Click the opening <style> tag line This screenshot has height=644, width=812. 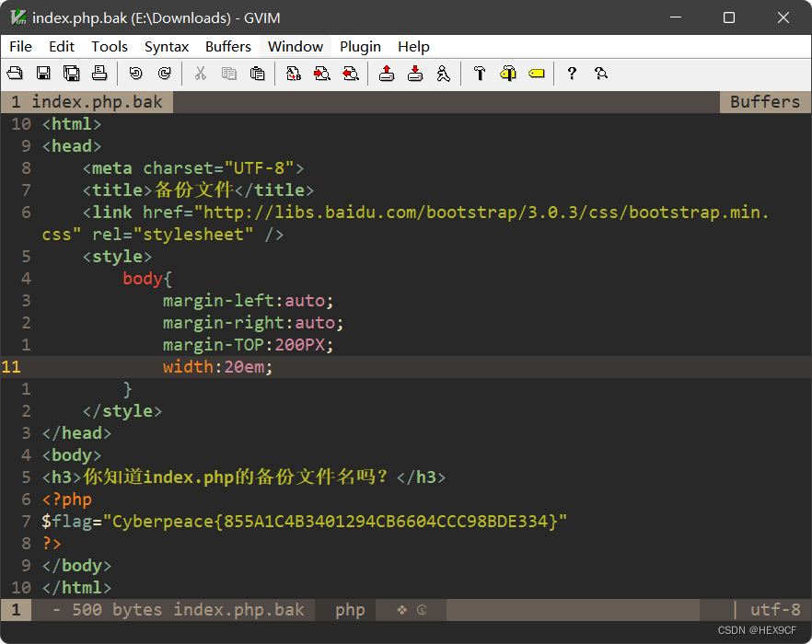117,257
